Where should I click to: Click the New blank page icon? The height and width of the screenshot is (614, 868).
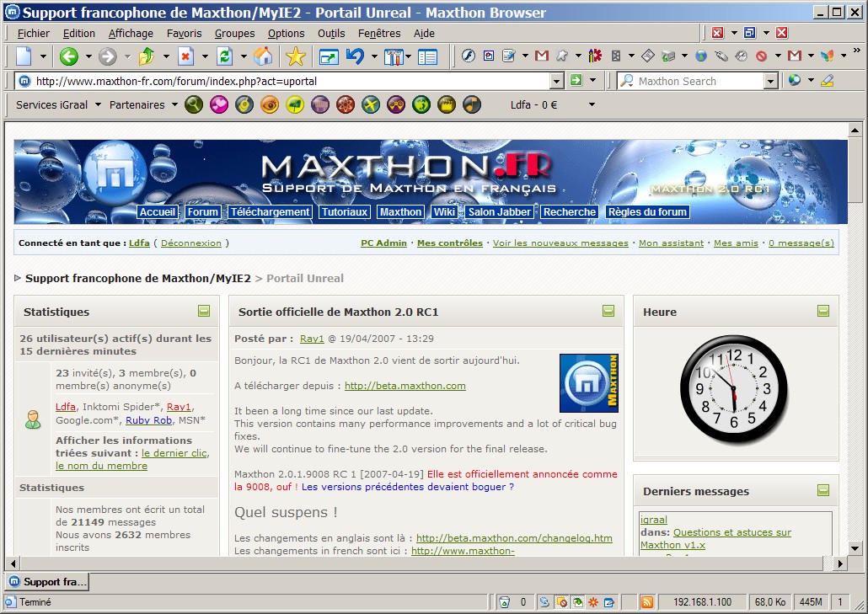point(24,56)
